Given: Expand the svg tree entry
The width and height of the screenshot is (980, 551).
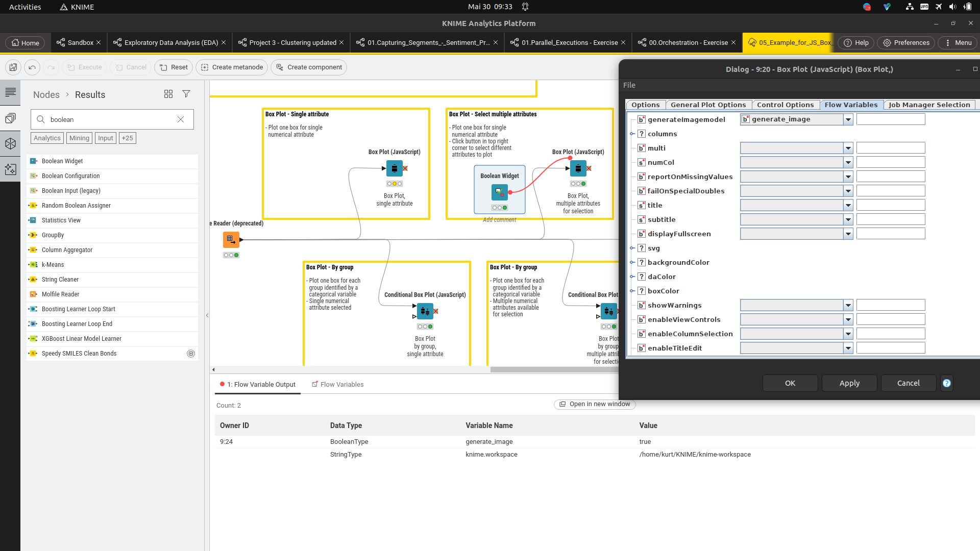Looking at the screenshot, I should pyautogui.click(x=632, y=248).
